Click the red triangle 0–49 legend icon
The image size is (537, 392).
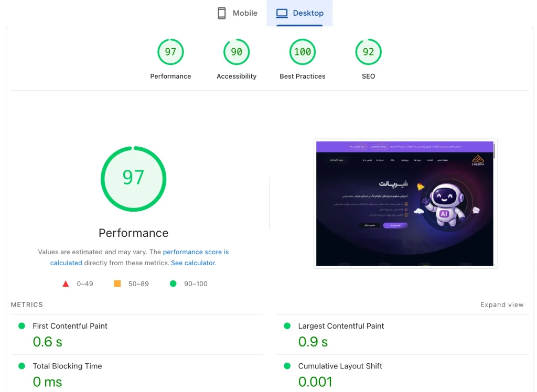[66, 284]
